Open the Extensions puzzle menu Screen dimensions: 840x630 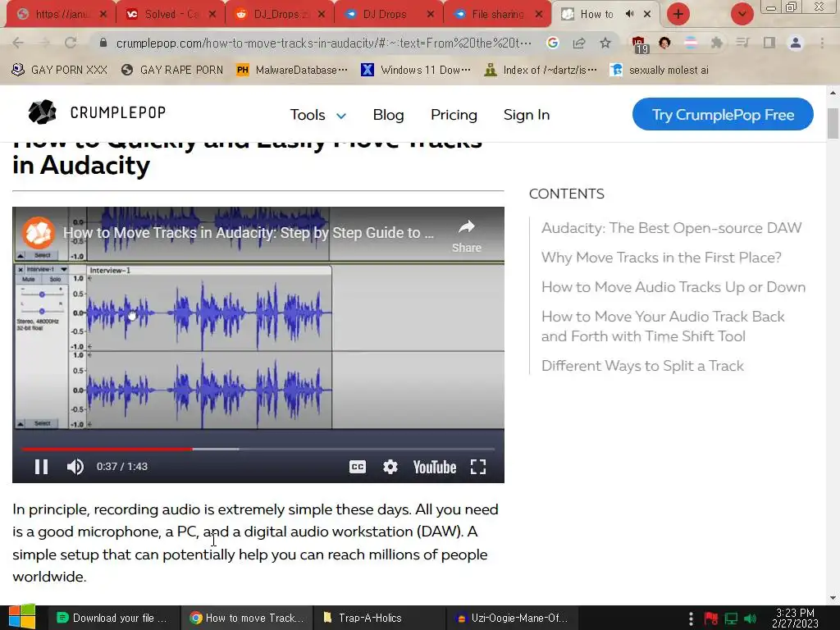tap(717, 43)
